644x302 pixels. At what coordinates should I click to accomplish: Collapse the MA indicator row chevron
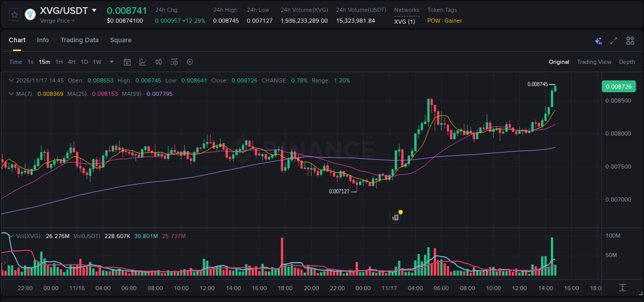point(11,94)
